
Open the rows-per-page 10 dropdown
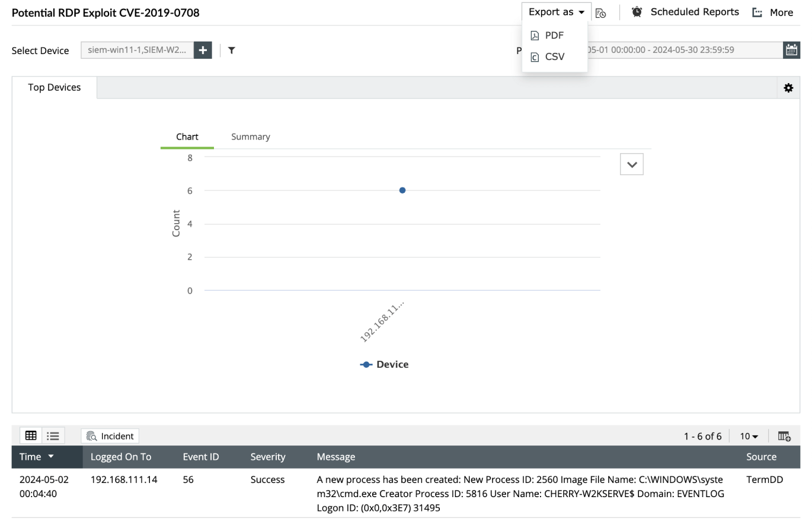pos(748,435)
